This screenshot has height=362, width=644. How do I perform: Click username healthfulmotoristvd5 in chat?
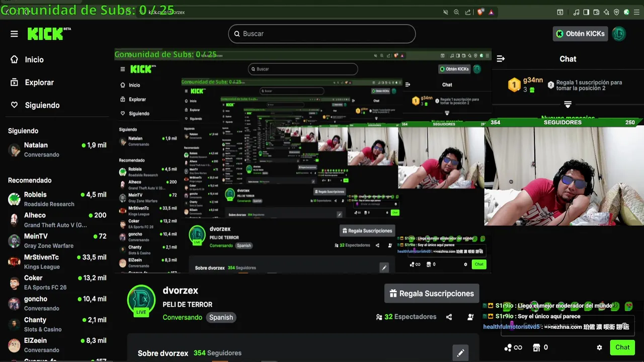pos(512,327)
